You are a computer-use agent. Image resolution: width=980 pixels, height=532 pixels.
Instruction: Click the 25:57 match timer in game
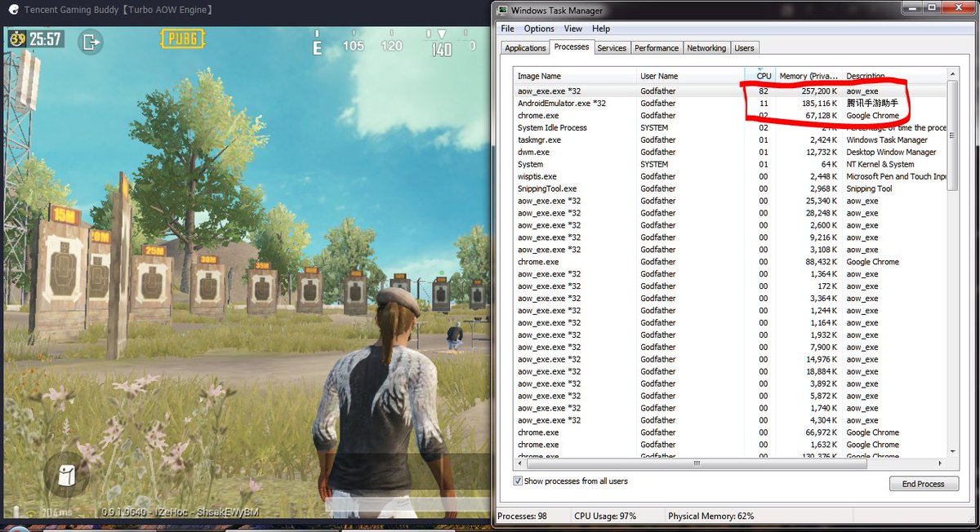point(45,38)
